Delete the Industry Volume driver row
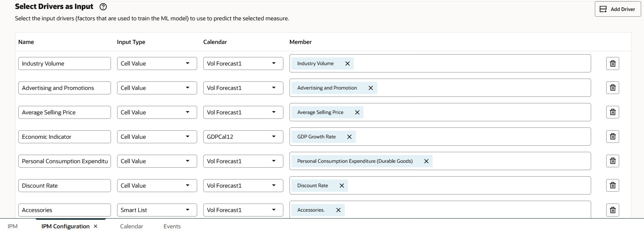Screen dimensions: 644x232 612,63
